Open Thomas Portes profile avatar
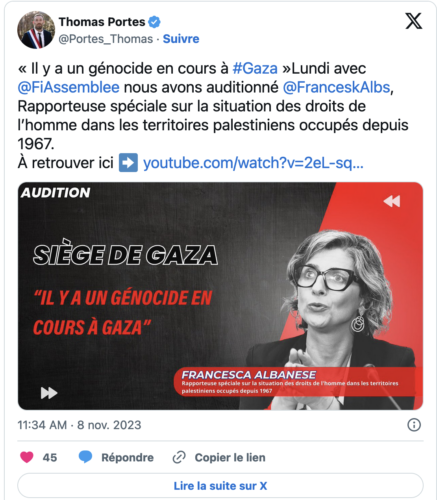 coord(36,30)
